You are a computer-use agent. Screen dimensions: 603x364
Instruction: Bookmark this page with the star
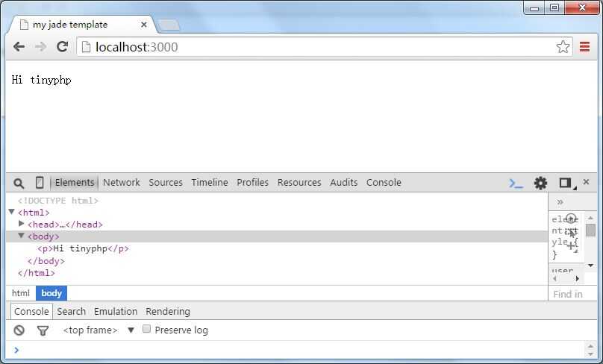pyautogui.click(x=563, y=47)
